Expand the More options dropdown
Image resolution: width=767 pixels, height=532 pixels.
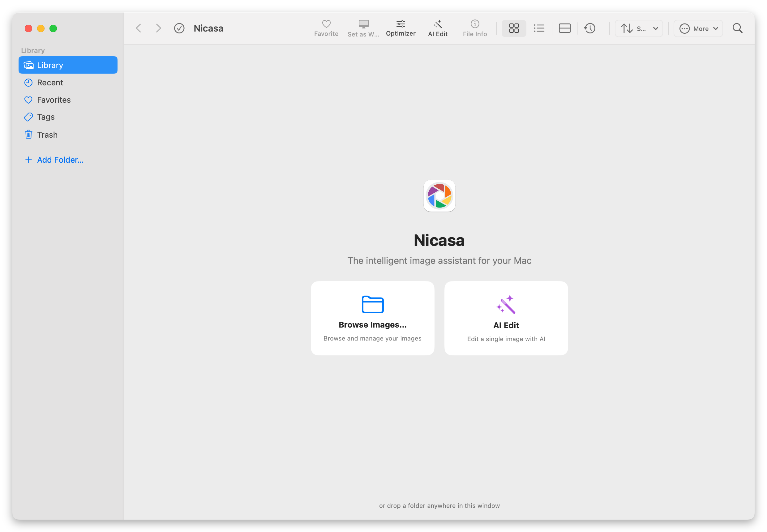point(698,28)
